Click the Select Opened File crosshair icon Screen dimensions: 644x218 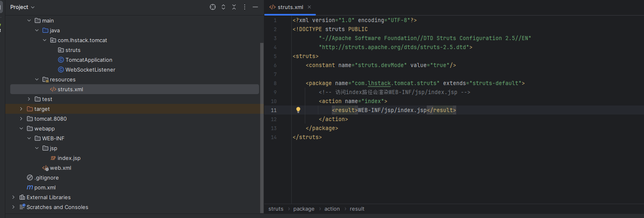tap(213, 7)
